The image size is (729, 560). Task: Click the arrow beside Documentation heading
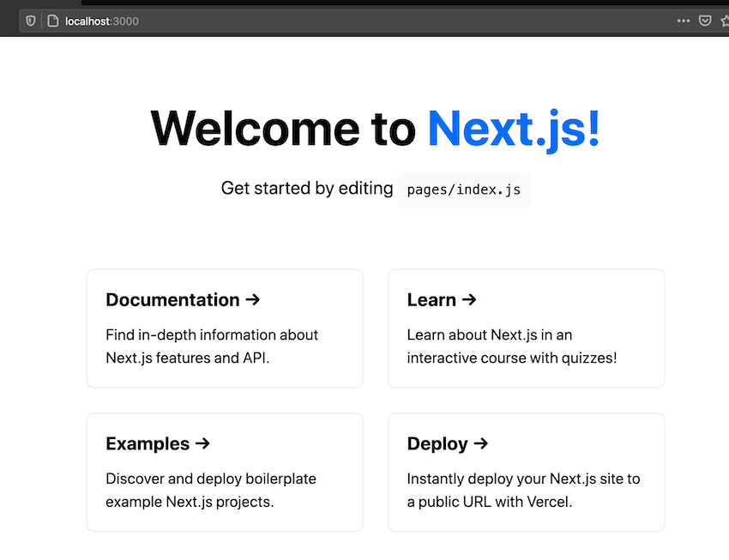click(x=253, y=300)
